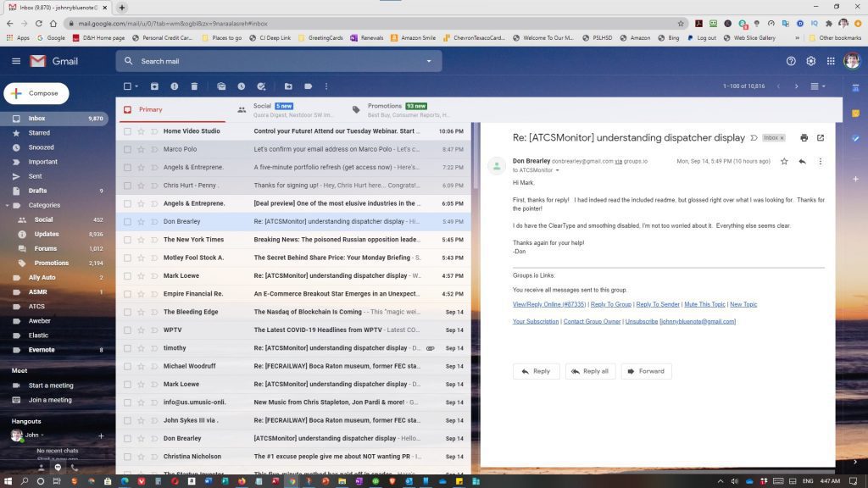Open Windows taskbar search icon
The height and width of the screenshot is (488, 868).
[x=25, y=481]
